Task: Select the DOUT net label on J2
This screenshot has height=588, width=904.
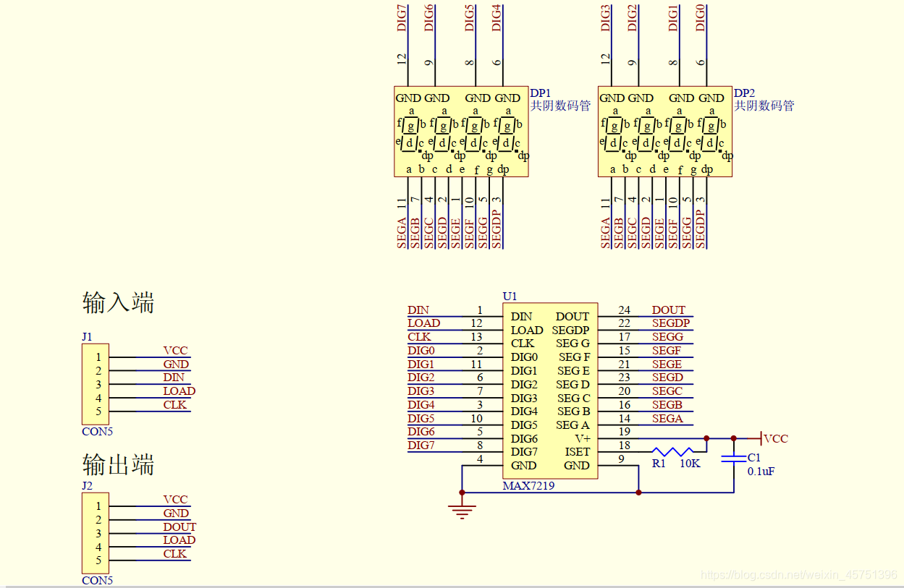Action: point(179,527)
